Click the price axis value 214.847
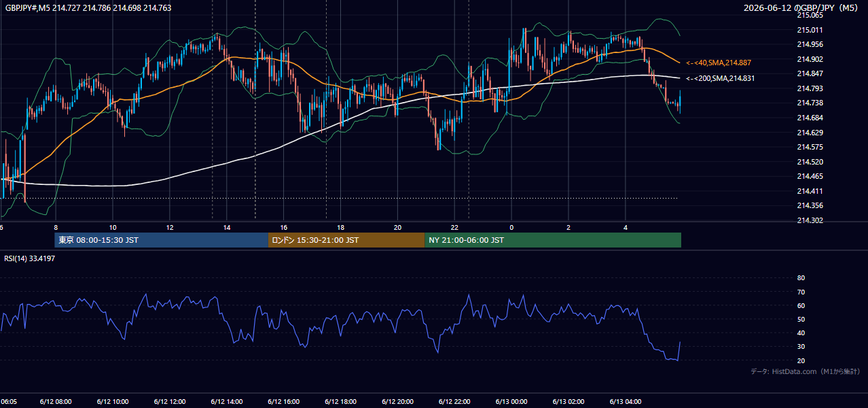 tap(810, 73)
